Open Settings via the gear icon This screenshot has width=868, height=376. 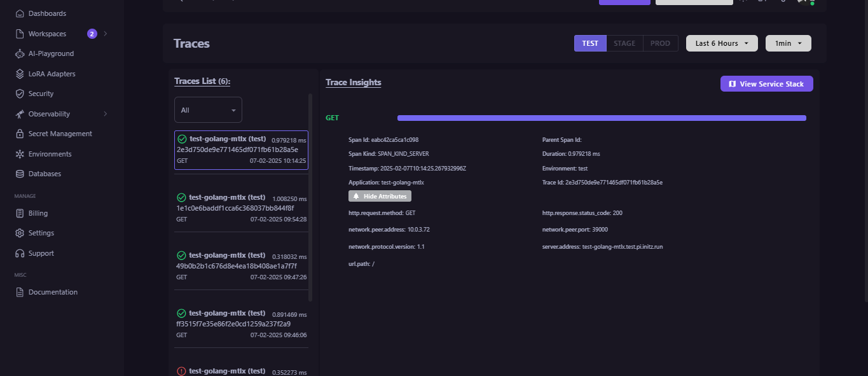pos(20,233)
